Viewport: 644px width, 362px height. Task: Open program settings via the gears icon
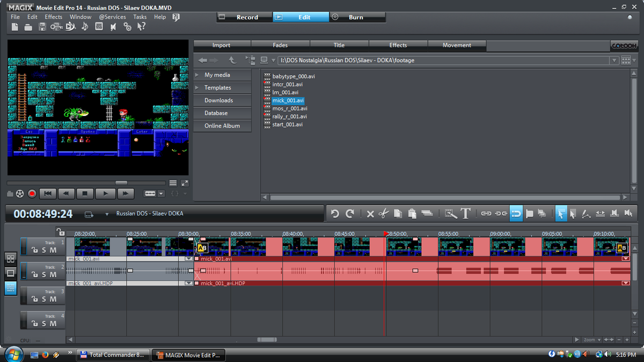click(x=127, y=27)
